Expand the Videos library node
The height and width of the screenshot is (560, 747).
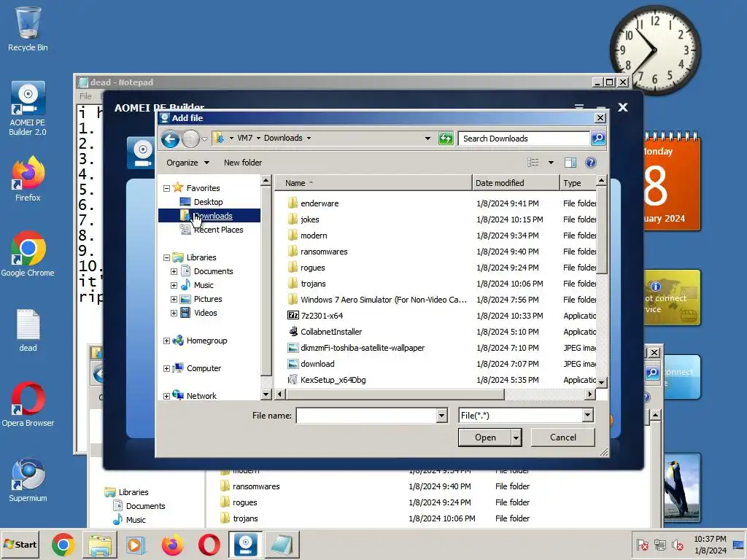click(174, 314)
